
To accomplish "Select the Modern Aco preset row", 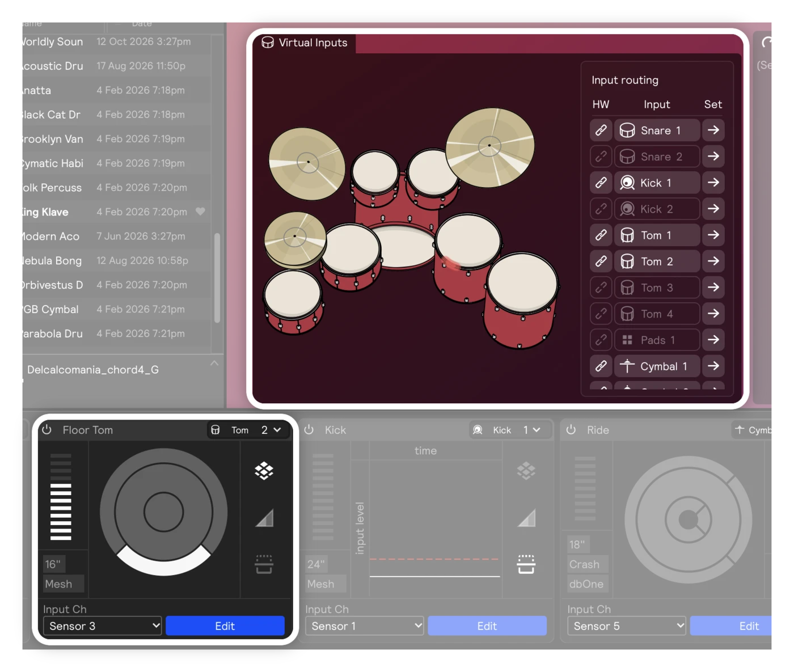I will pos(116,236).
